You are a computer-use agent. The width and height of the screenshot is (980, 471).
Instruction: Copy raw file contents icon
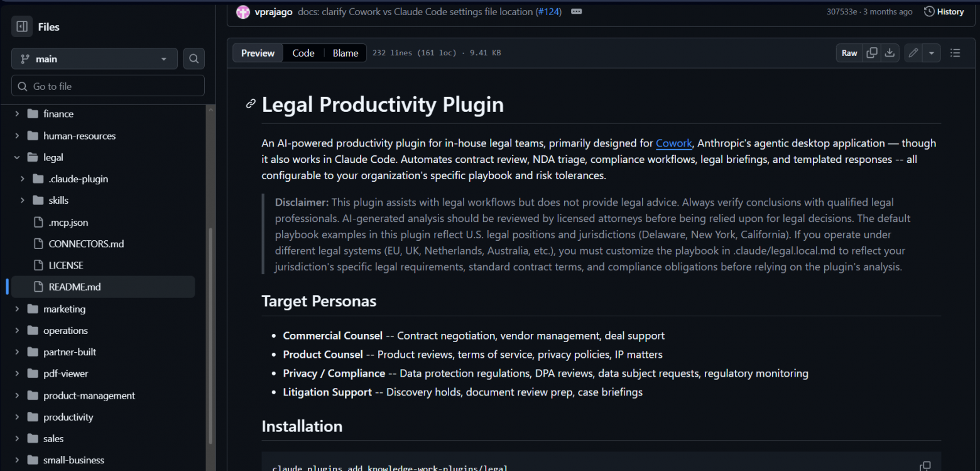(x=872, y=53)
